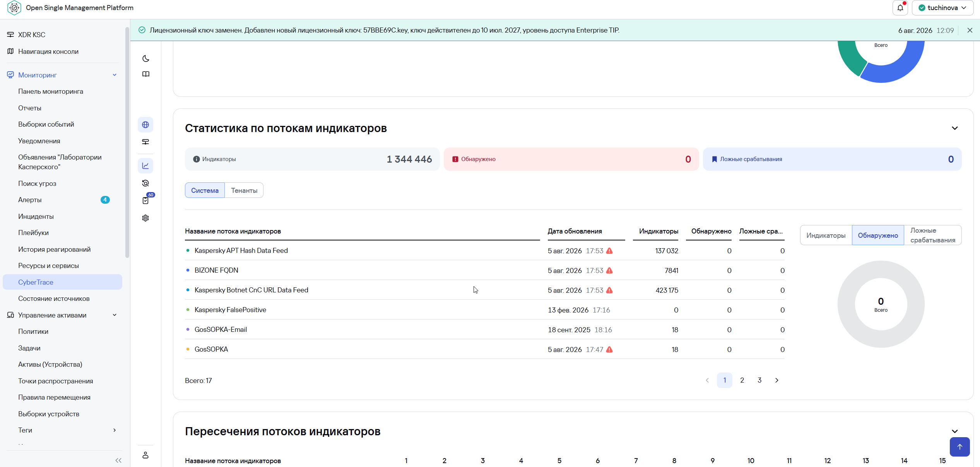
Task: Select the globe icon in secondary sidebar
Action: (x=145, y=125)
